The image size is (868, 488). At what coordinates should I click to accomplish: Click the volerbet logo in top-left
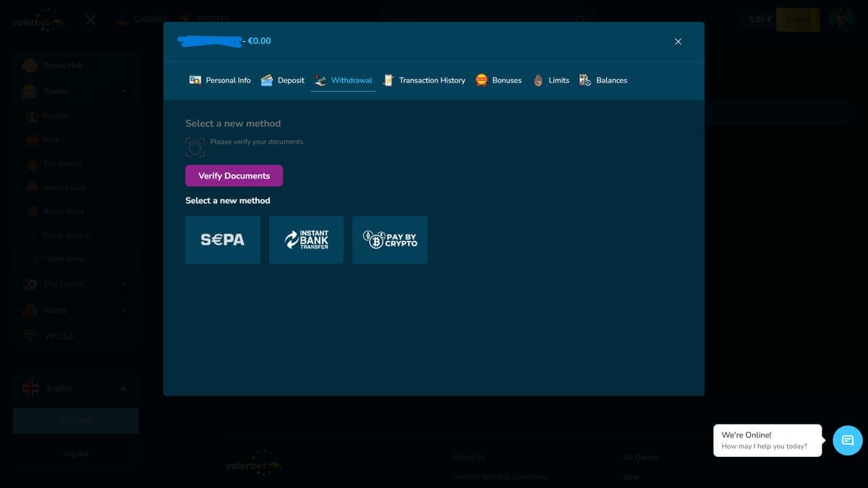point(39,20)
